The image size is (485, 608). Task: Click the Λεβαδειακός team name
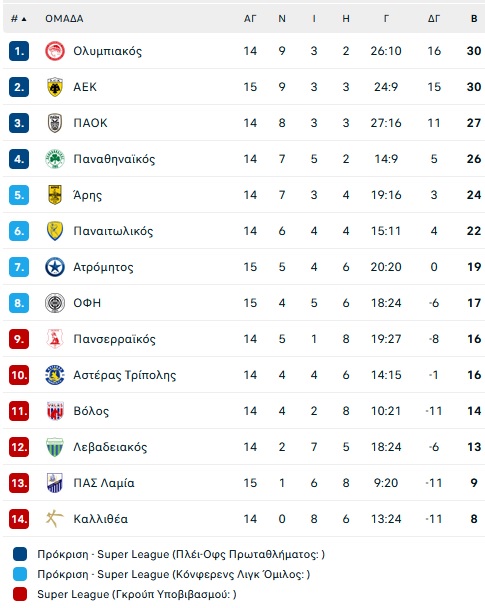(x=110, y=447)
